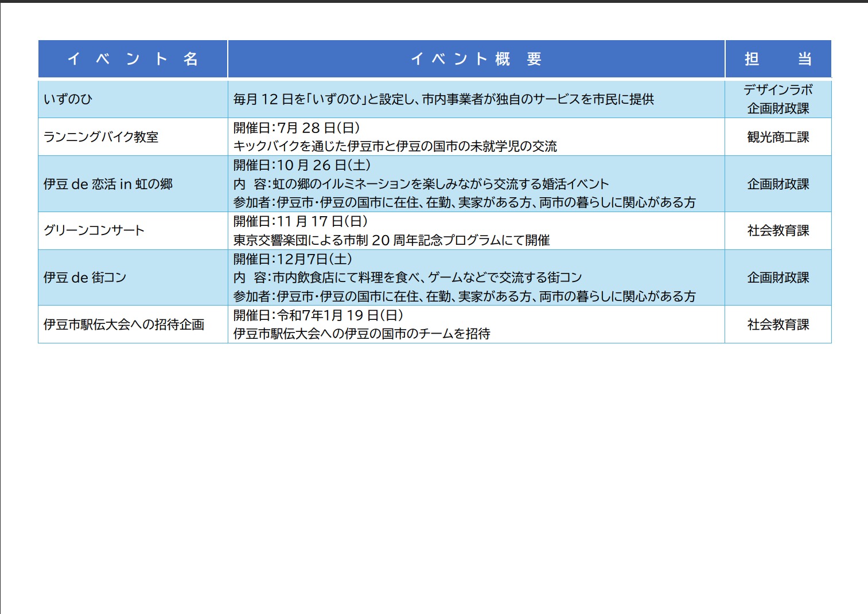The image size is (868, 614).
Task: Click the 開催日:10月26日(土) line
Action: (302, 165)
